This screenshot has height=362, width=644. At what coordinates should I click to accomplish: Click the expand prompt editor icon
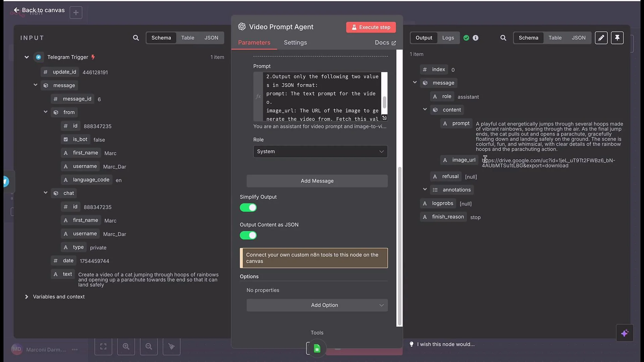coord(384,118)
